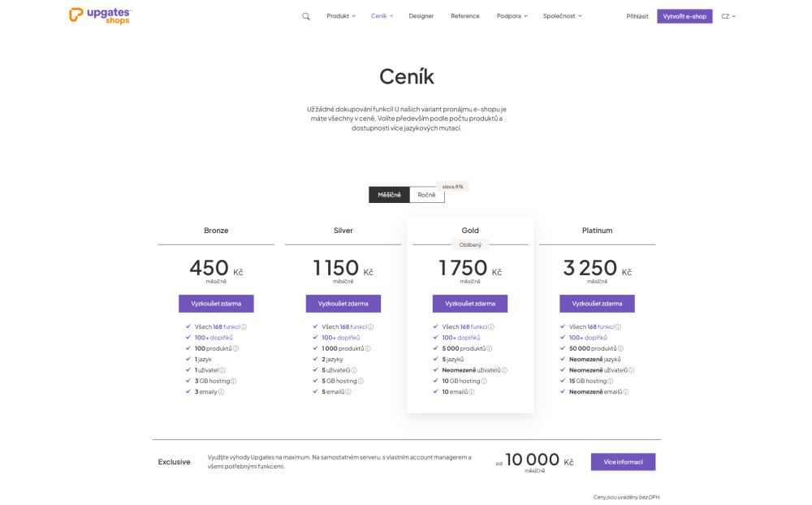Screen dimensions: 812x505
Task: Select Měsíčně billing option
Action: 389,195
